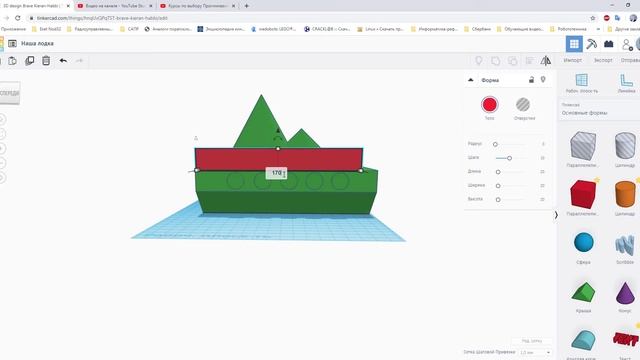Choose the teal round roof shape
The image size is (640, 360).
pos(583,341)
